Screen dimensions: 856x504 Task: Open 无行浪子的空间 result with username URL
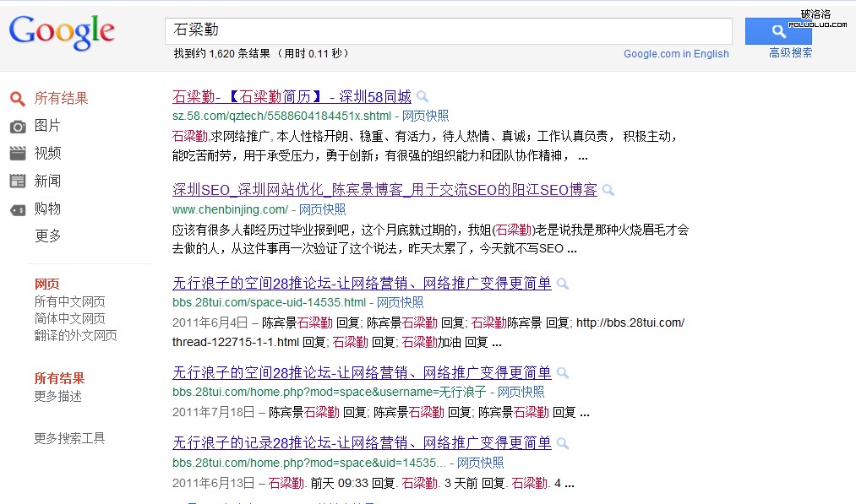(x=362, y=372)
